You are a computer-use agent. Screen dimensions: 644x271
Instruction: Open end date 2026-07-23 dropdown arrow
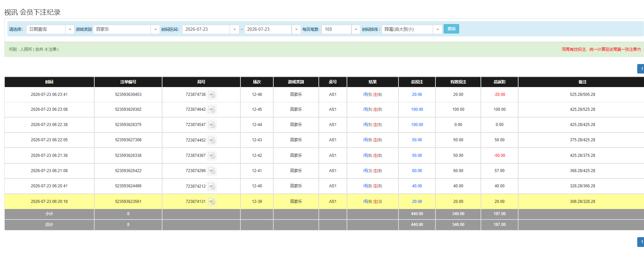(296, 29)
